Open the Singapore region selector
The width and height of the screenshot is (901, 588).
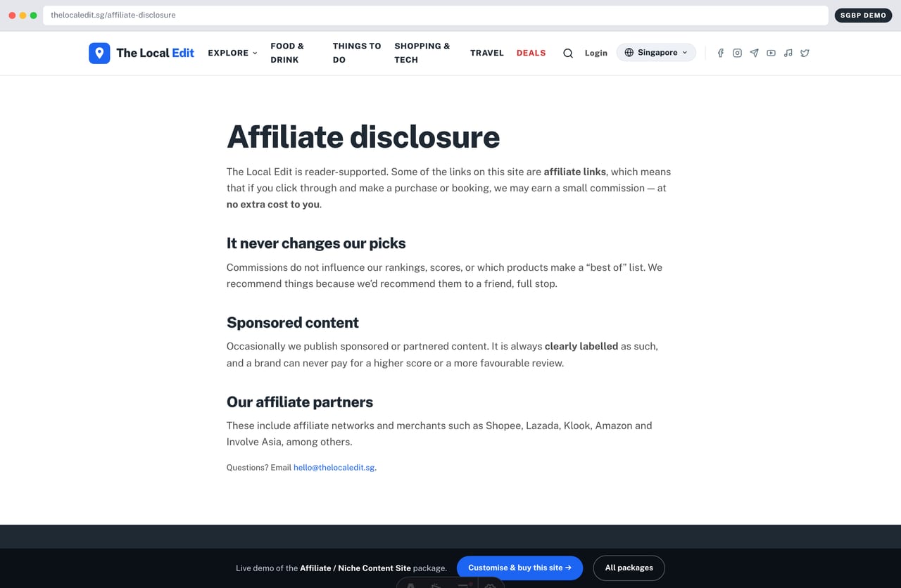(x=656, y=53)
